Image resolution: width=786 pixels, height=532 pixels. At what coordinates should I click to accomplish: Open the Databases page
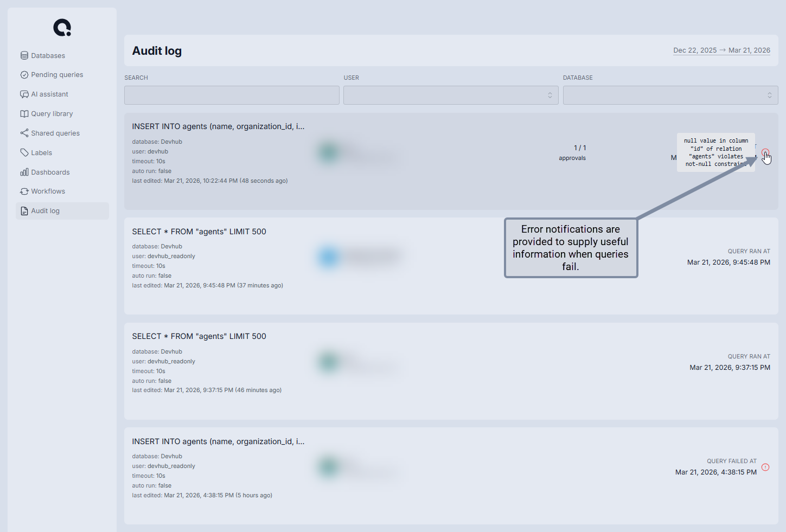(62, 55)
